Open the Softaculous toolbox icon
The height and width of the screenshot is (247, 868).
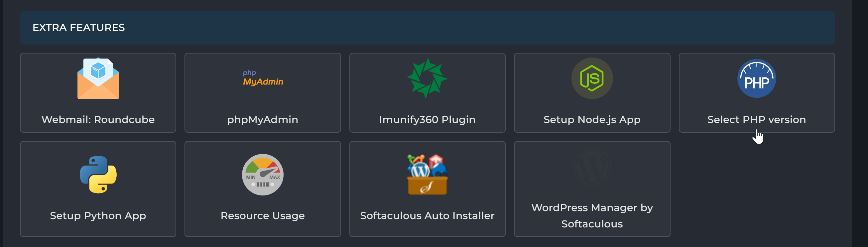(x=427, y=175)
